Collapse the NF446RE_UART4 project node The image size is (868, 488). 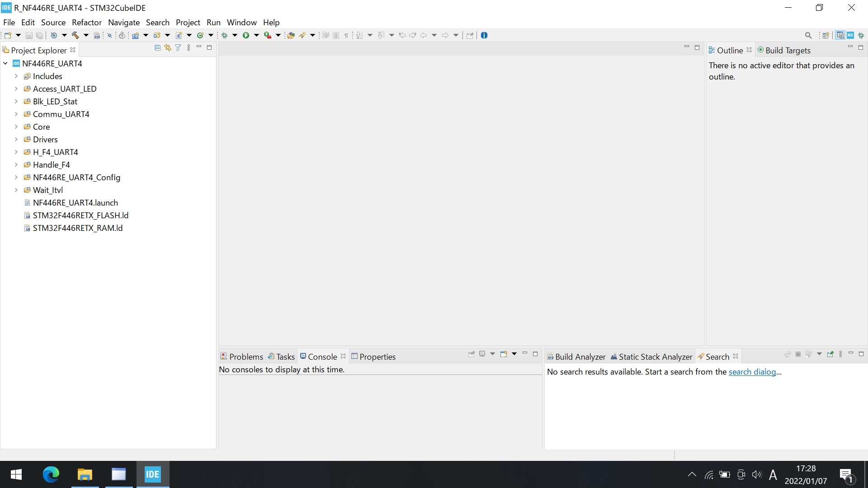5,64
